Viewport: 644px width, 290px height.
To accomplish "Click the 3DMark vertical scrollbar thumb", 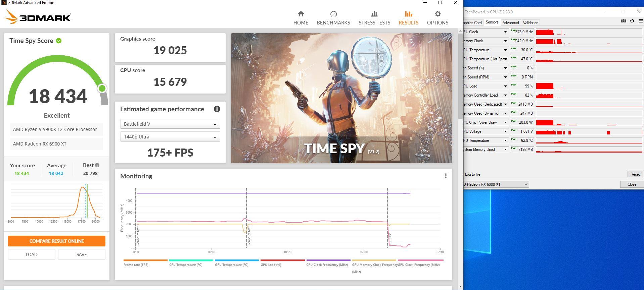I will [460, 76].
